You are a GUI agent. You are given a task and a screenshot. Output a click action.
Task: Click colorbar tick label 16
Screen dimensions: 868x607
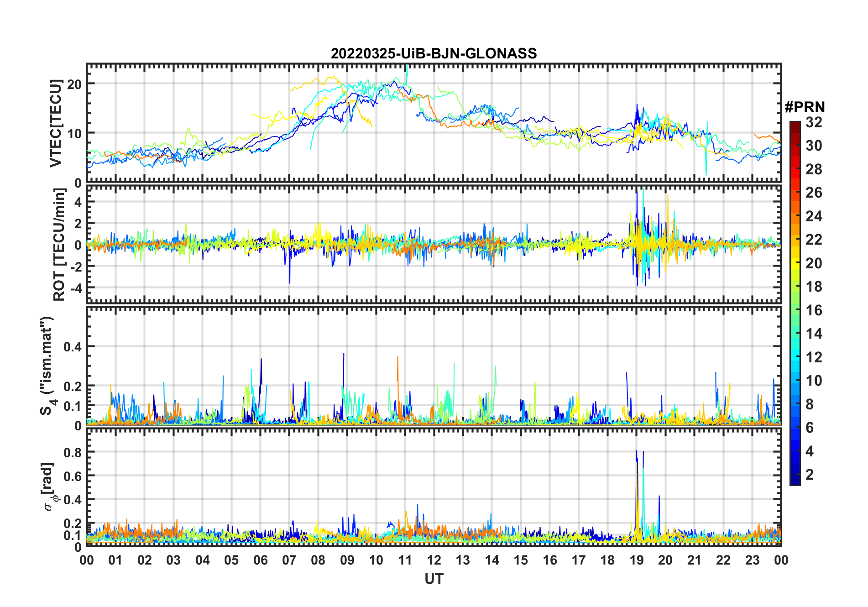pyautogui.click(x=814, y=310)
